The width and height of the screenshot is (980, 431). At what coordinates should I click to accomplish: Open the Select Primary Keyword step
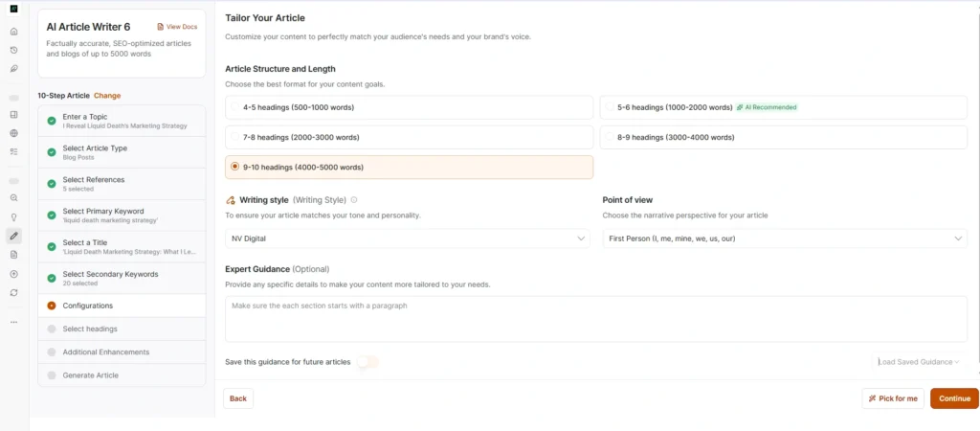(x=122, y=215)
